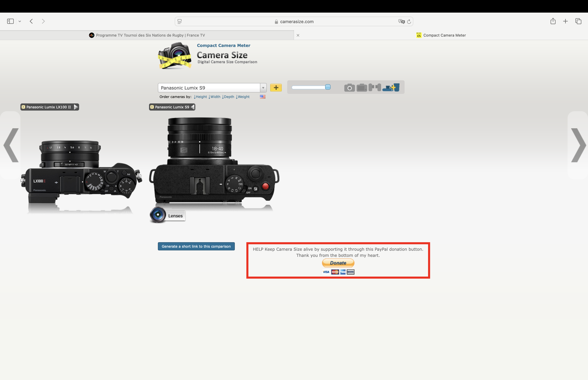Click the payment cards image below Donate
Viewport: 588px width, 380px height.
[x=338, y=272]
